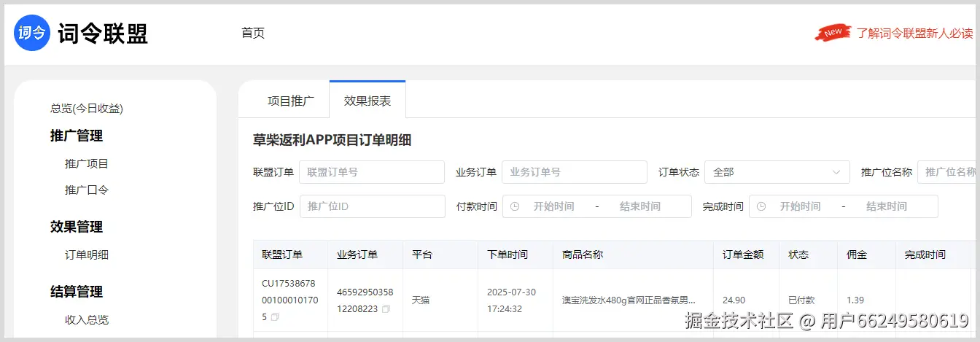Switch to the 效果报表 tab
980x342 pixels.
367,101
